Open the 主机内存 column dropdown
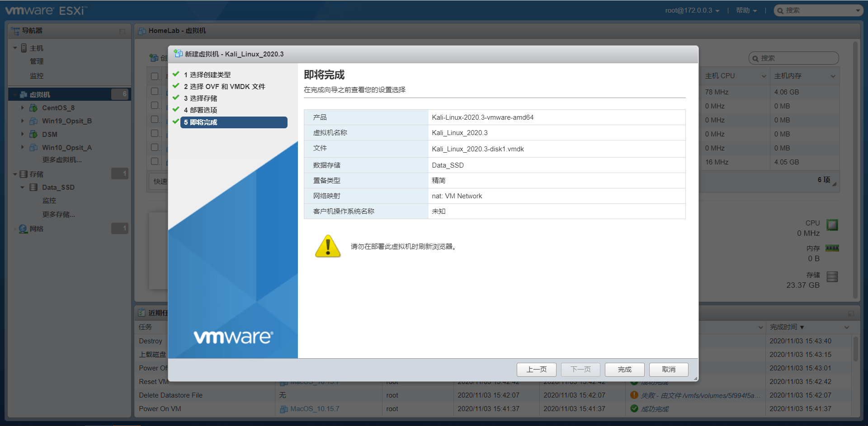The width and height of the screenshot is (868, 426). click(x=833, y=76)
